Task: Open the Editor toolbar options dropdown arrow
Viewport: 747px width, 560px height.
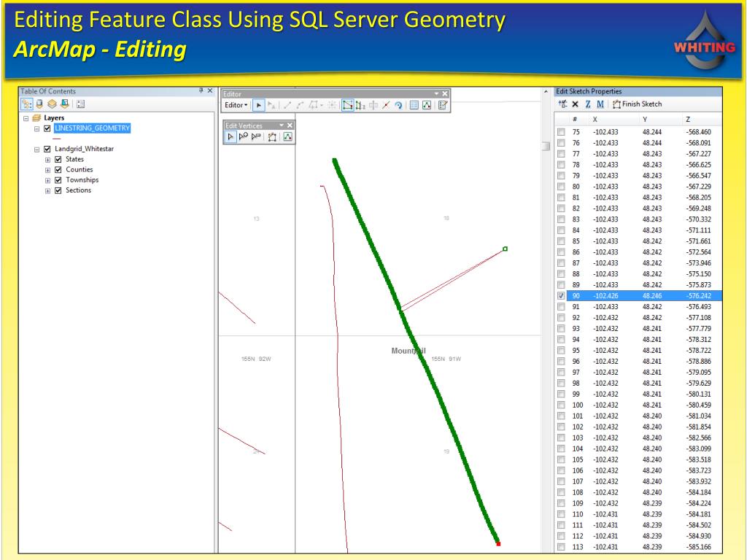Action: click(436, 94)
